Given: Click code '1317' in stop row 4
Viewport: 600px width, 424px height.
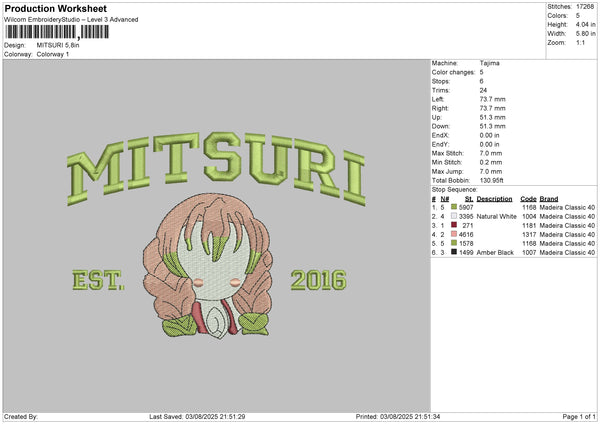Looking at the screenshot, I should 529,235.
